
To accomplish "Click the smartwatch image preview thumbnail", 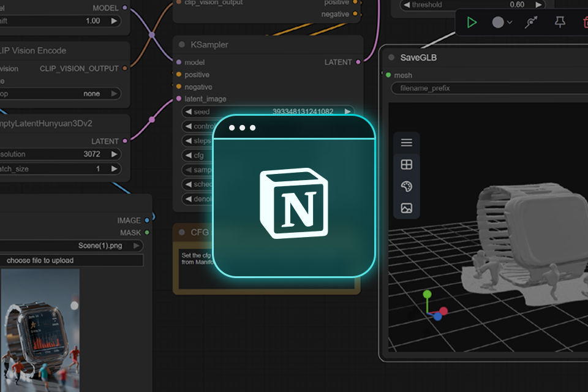I will coord(40,331).
